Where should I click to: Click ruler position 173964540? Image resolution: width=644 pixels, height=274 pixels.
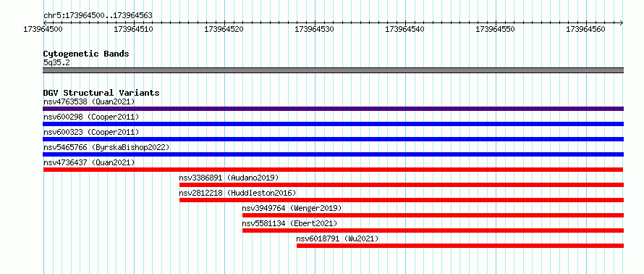tap(405, 30)
